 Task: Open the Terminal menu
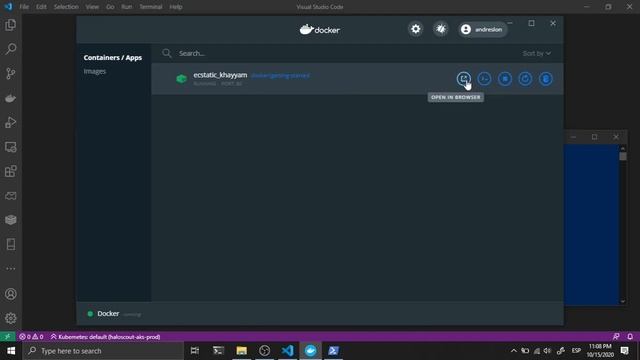tap(151, 7)
